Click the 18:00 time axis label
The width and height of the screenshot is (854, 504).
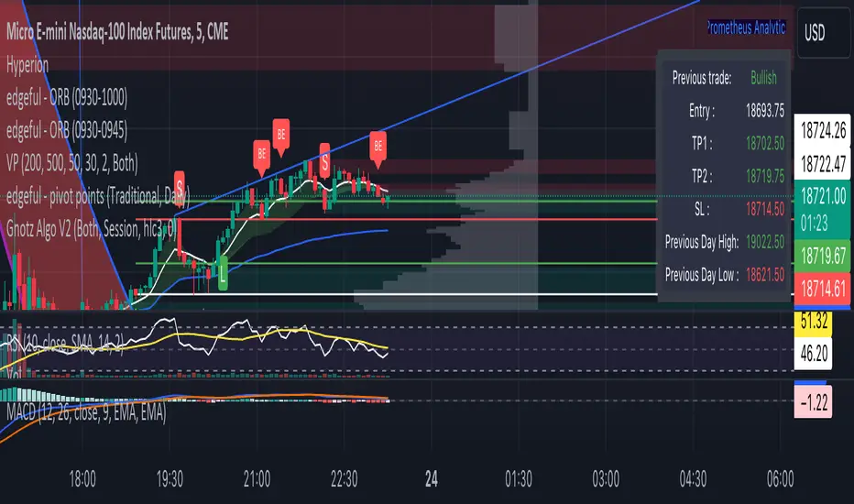(x=82, y=479)
